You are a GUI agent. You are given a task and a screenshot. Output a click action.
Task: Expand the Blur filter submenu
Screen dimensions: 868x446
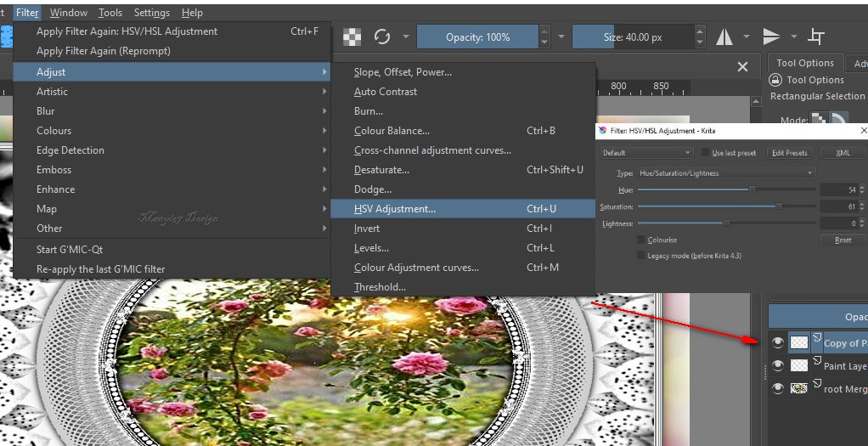click(x=172, y=110)
